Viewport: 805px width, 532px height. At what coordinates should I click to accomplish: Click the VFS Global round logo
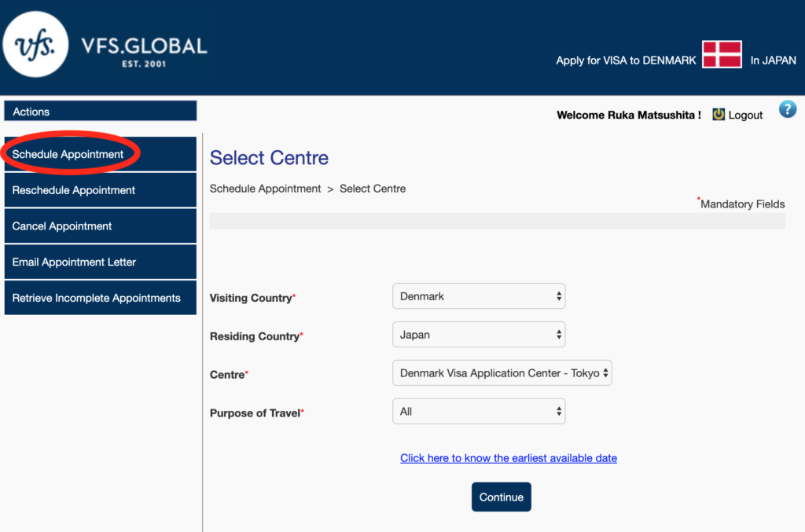click(35, 45)
